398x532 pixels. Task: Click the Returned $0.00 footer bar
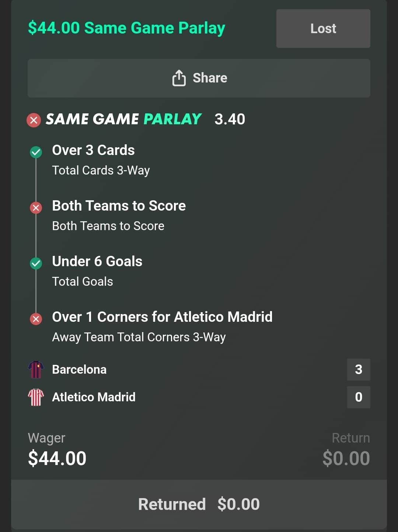[199, 504]
